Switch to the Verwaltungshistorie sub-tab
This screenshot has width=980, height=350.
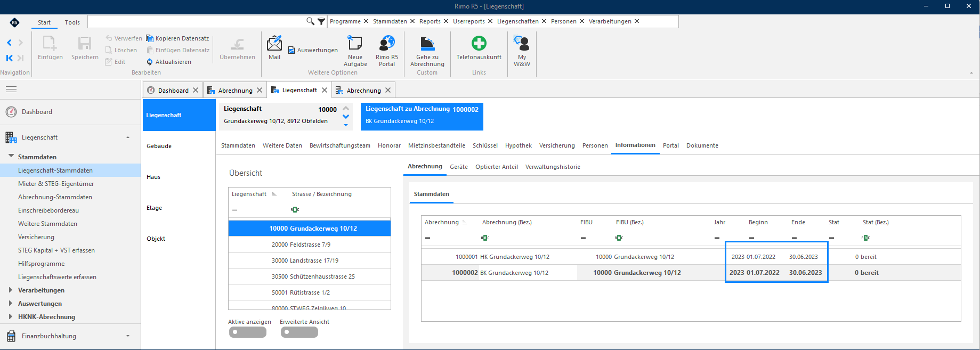[x=553, y=167]
